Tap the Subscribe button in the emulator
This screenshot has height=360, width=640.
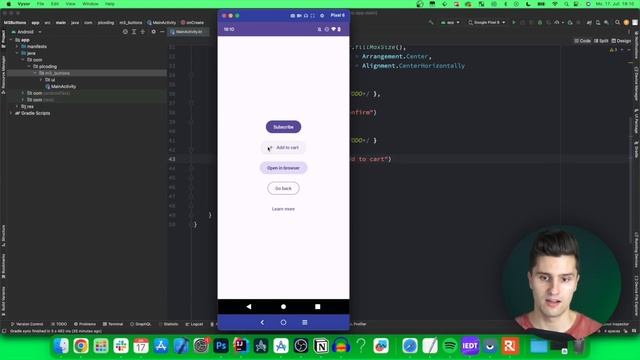coord(283,127)
